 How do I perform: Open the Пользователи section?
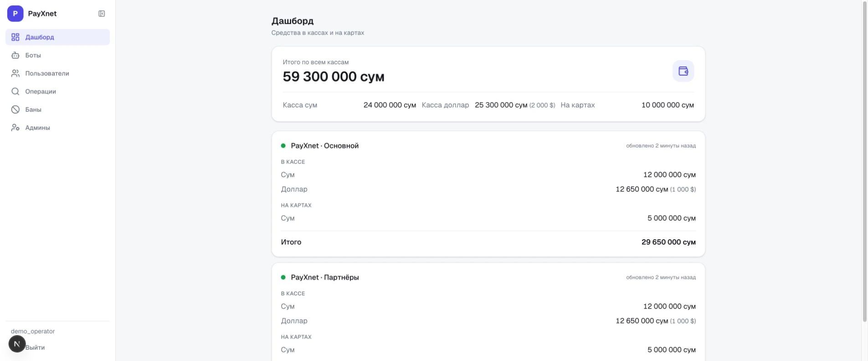(57, 73)
